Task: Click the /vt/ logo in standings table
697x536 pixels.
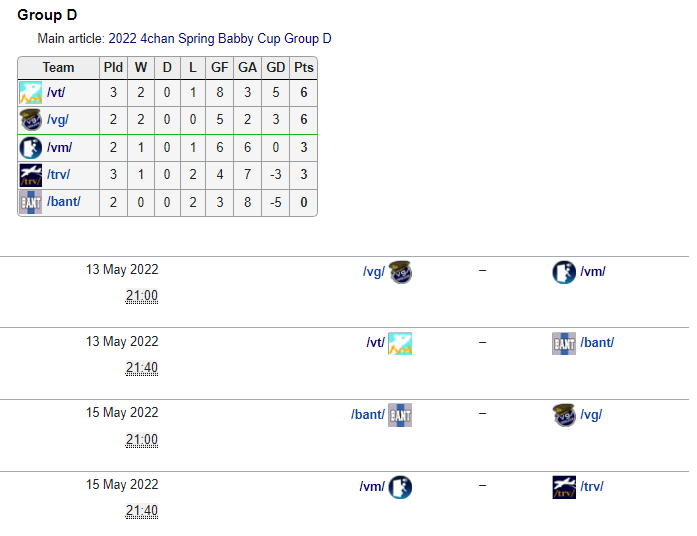Action: click(31, 92)
